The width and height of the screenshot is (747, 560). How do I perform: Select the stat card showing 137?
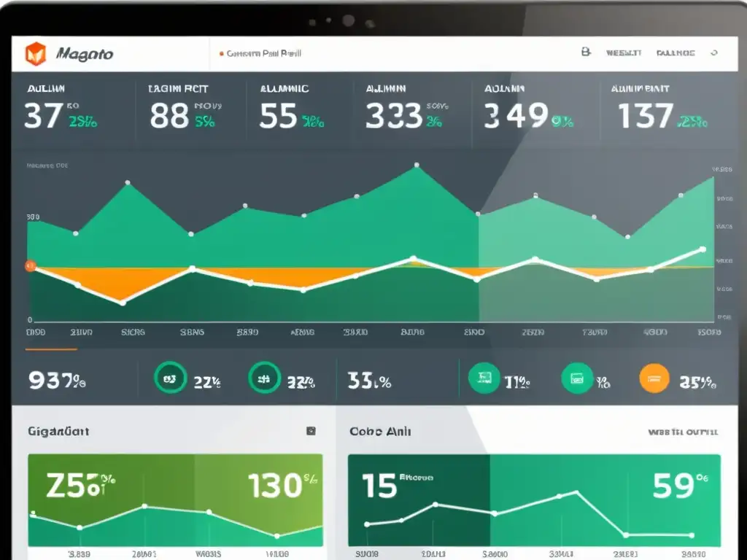[668, 110]
